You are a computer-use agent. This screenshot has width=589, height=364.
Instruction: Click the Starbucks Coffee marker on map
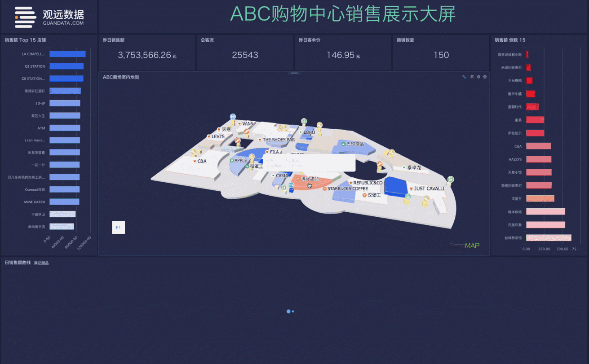325,189
